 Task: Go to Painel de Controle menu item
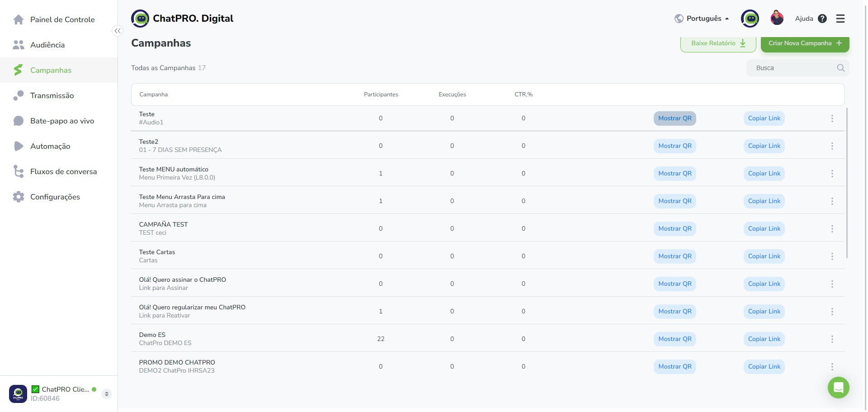[x=59, y=19]
